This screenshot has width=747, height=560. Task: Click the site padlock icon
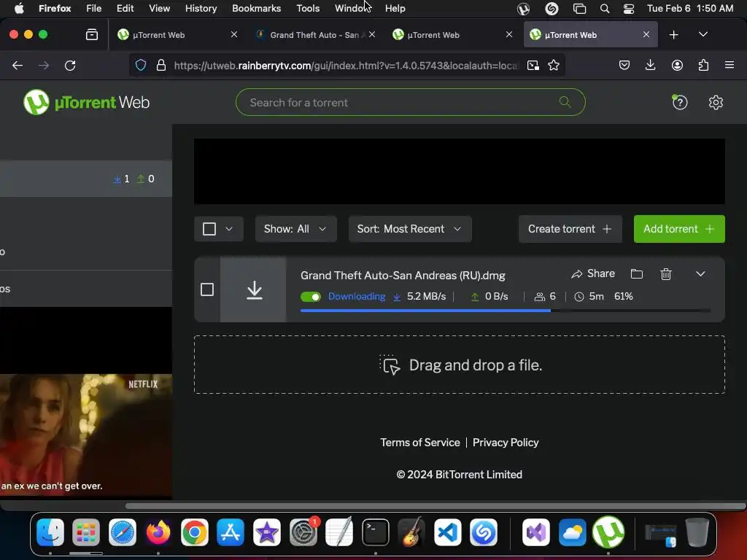point(161,65)
